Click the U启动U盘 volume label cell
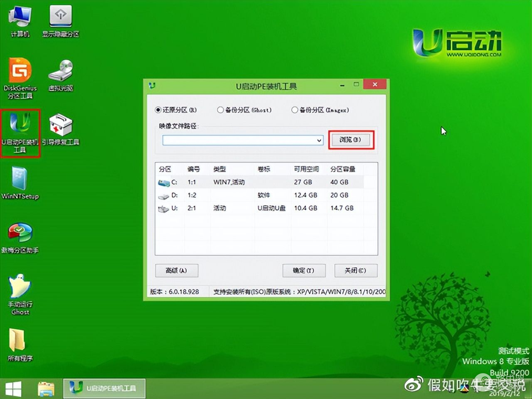 tap(271, 208)
